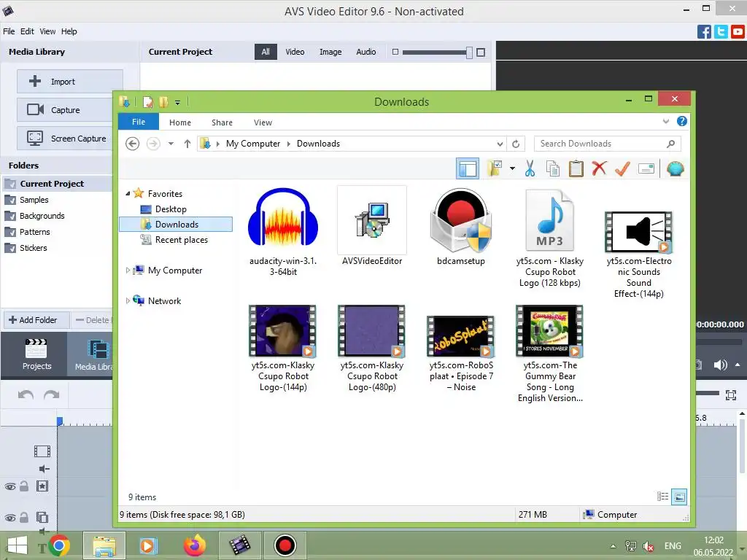Click the shell icon in Downloads toolbar

click(x=676, y=168)
